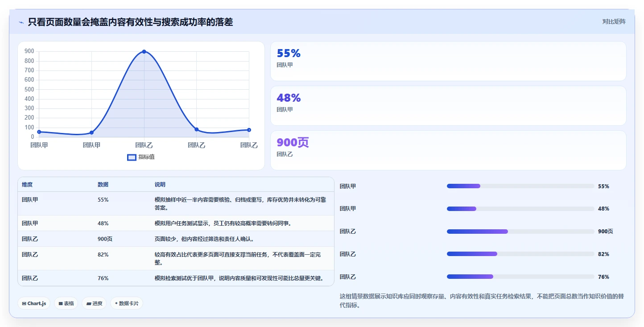Click the 55% progress bar

(520, 186)
